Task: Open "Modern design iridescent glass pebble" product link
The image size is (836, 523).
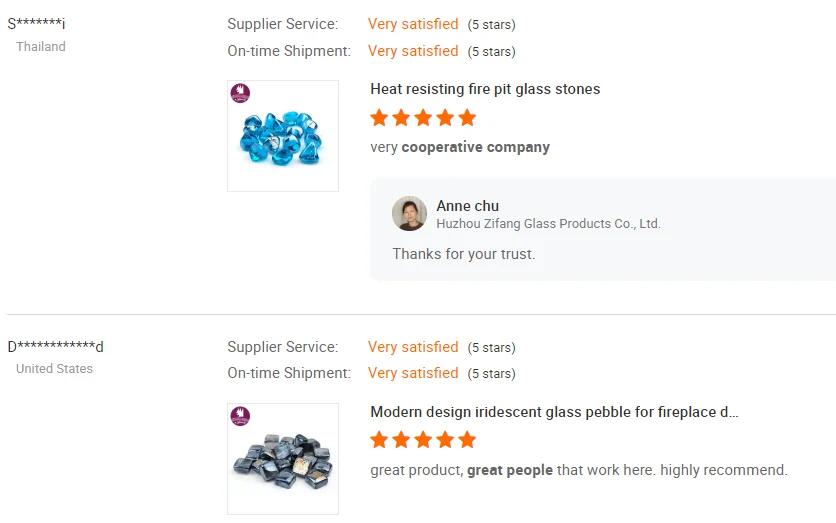Action: 554,412
